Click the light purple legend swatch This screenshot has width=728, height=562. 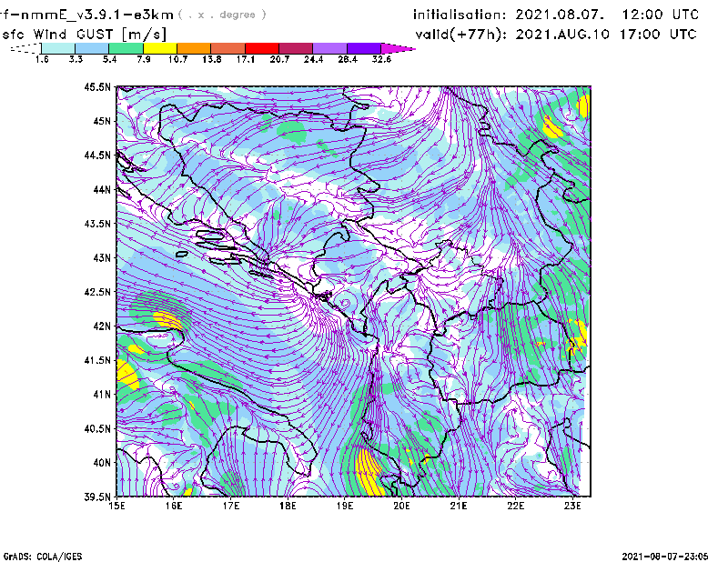tap(329, 48)
